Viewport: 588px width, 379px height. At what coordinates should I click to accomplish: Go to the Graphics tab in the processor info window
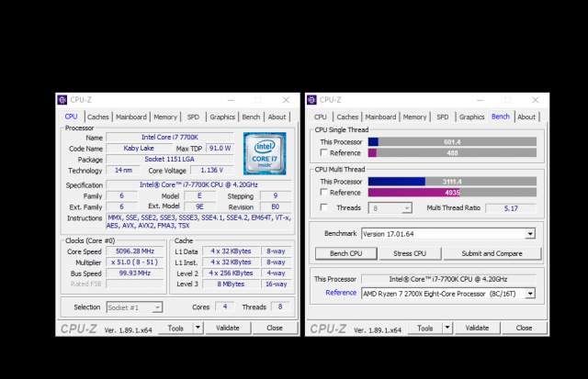[x=222, y=117]
